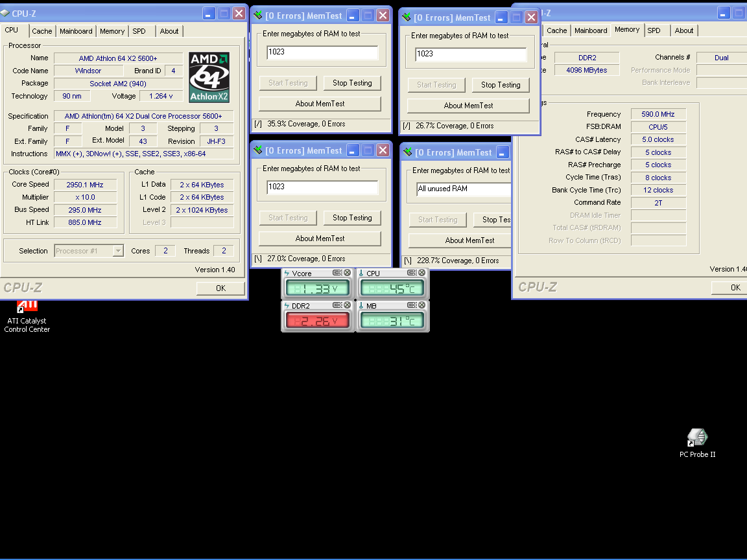Click RAM field in MemTest at 27.0% coverage
This screenshot has width=747, height=560.
tap(322, 187)
